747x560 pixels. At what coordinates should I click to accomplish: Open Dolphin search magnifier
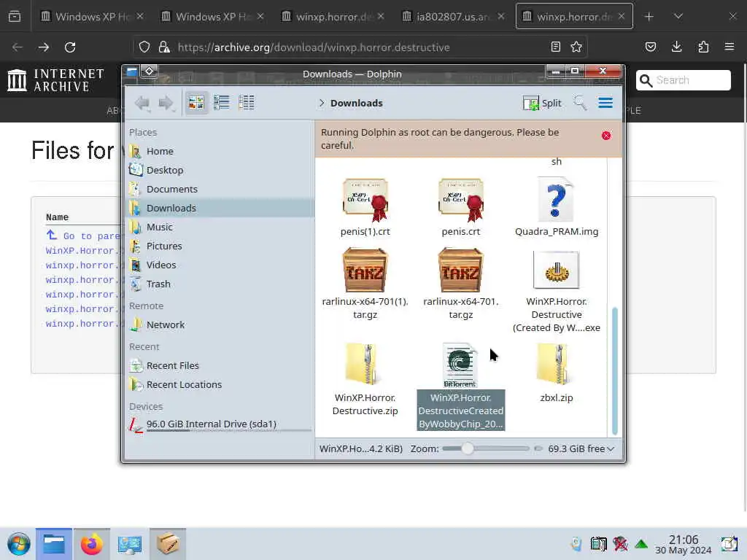(580, 102)
